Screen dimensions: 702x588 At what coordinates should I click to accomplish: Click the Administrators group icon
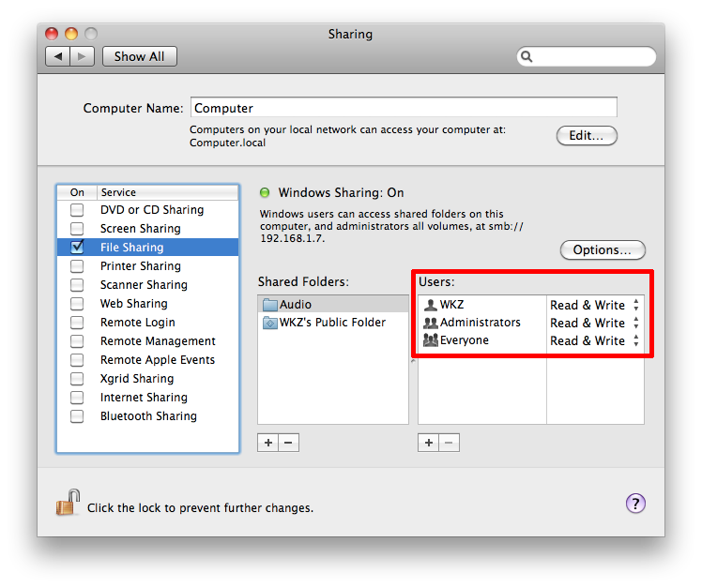click(430, 323)
